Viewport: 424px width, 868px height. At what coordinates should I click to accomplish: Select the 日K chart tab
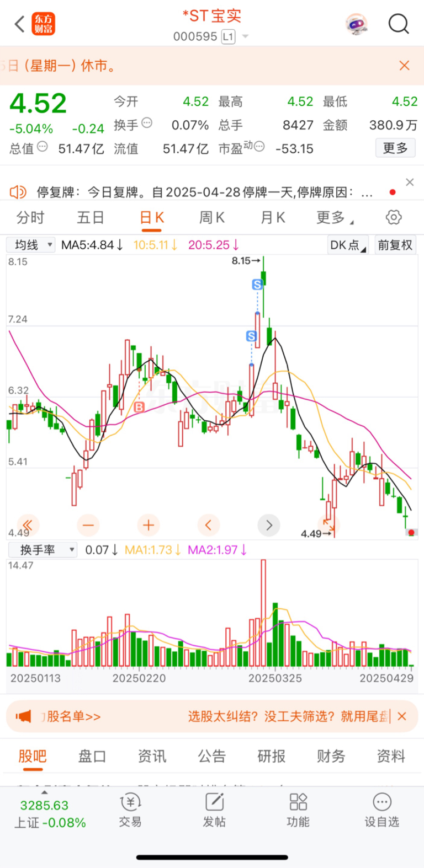pos(152,217)
